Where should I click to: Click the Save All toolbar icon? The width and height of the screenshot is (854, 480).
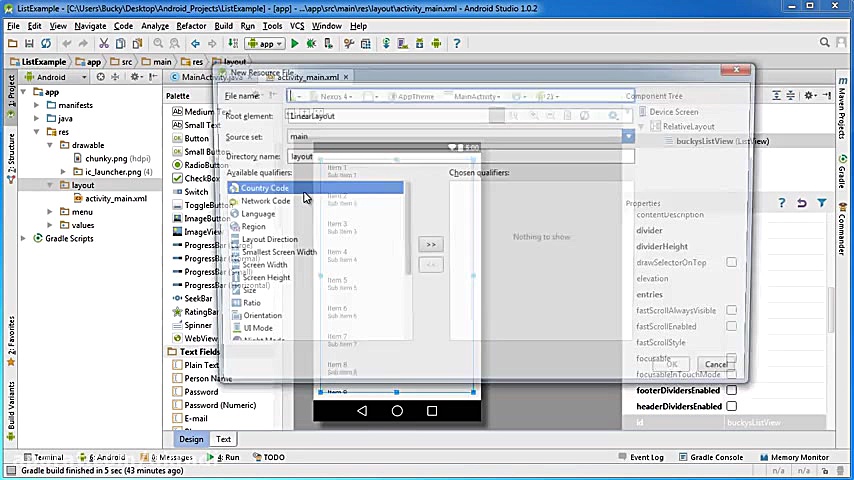pyautogui.click(x=29, y=44)
